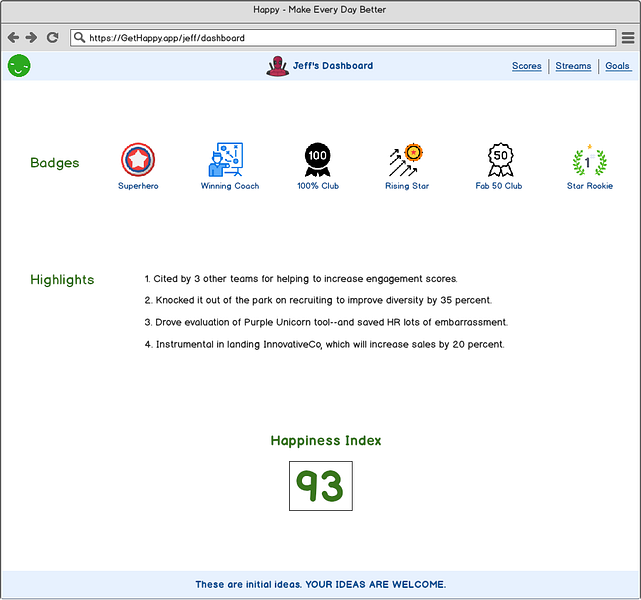Select the Fab 50 Club badge icon
Screen dimensions: 641x600
click(x=500, y=159)
